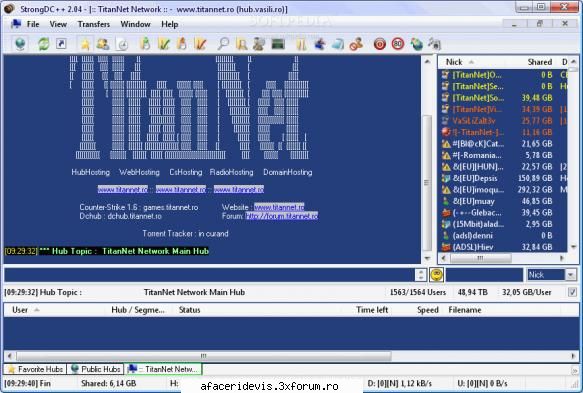This screenshot has width=583, height=393.
Task: Open the Search Spy toolbar icon
Action: (x=259, y=44)
